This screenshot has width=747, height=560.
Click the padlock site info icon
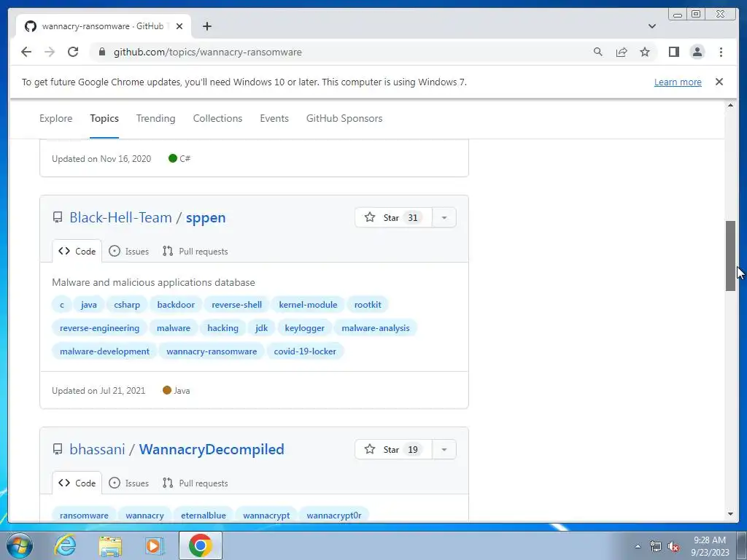[101, 52]
